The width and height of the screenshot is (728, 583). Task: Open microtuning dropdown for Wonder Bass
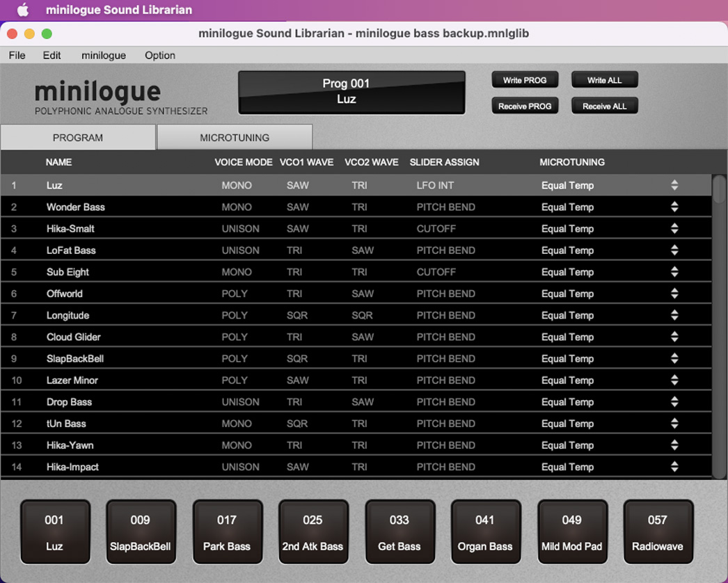point(674,207)
